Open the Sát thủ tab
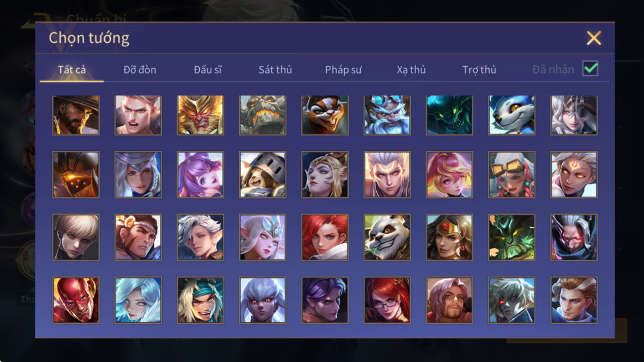 (275, 70)
